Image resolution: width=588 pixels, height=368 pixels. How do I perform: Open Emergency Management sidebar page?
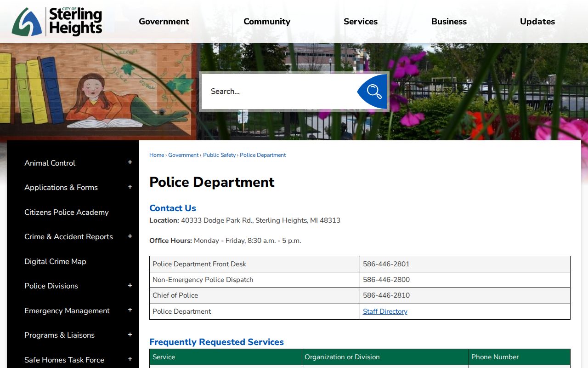67,310
